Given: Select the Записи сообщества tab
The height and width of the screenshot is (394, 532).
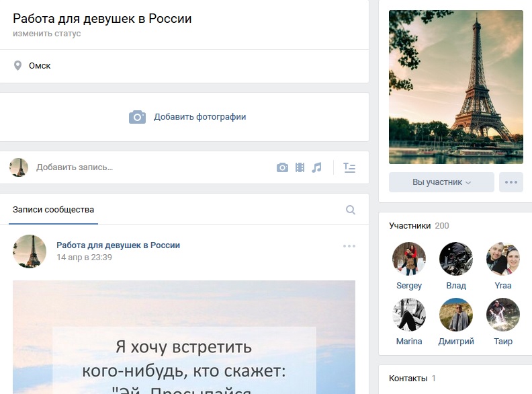Looking at the screenshot, I should pyautogui.click(x=53, y=210).
